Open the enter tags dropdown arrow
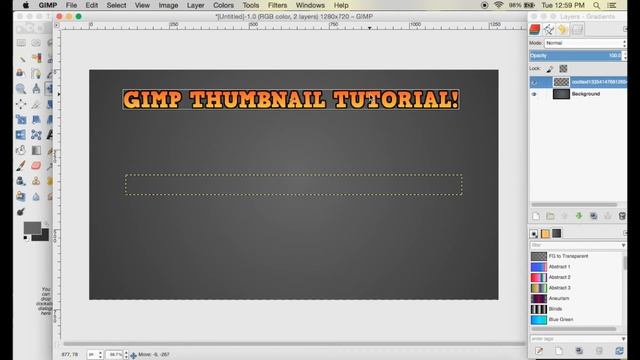The width and height of the screenshot is (640, 360). tap(623, 339)
